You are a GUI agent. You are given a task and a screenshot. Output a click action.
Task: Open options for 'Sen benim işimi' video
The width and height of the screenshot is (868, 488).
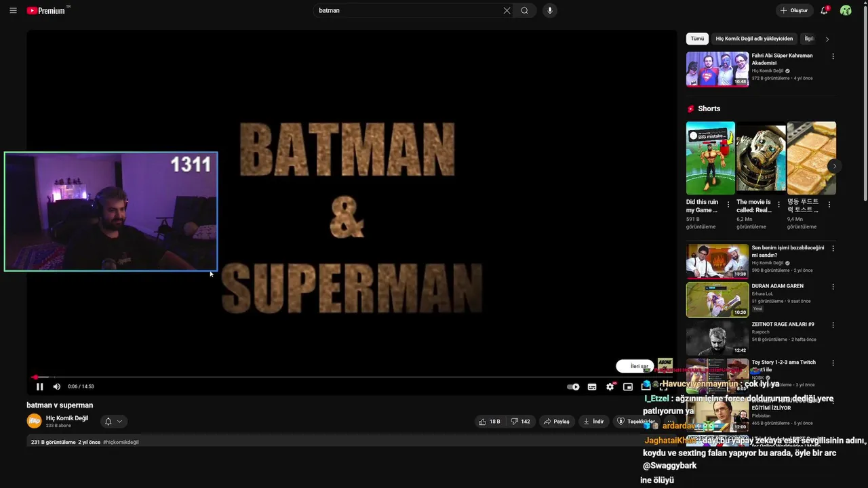[x=833, y=249]
